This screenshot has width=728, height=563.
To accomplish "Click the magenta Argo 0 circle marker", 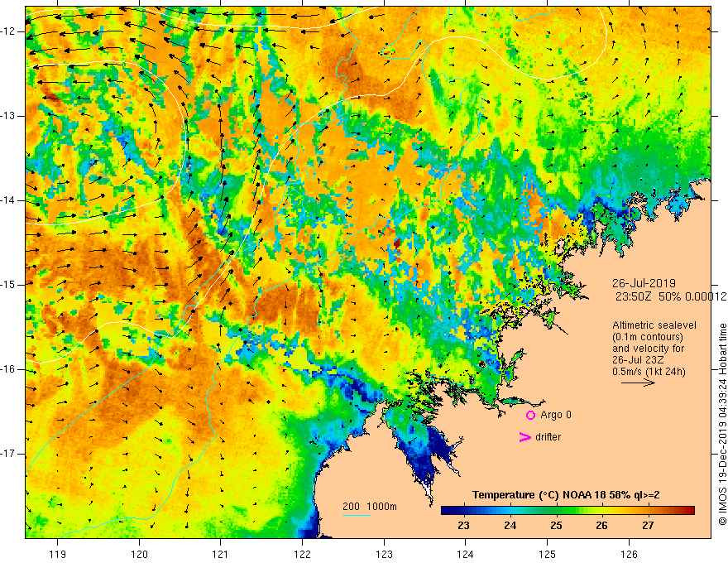I will [530, 415].
